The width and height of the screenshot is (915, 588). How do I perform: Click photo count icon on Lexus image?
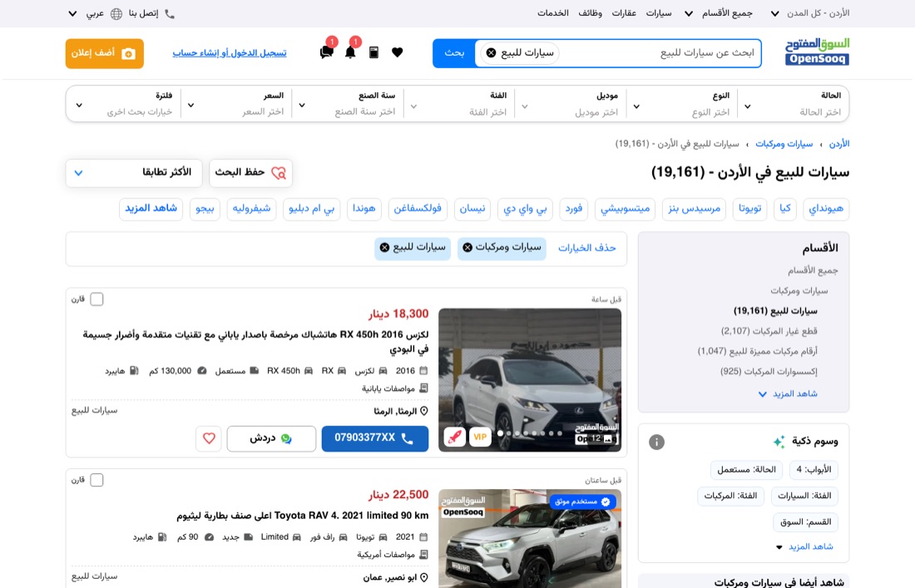click(x=607, y=438)
